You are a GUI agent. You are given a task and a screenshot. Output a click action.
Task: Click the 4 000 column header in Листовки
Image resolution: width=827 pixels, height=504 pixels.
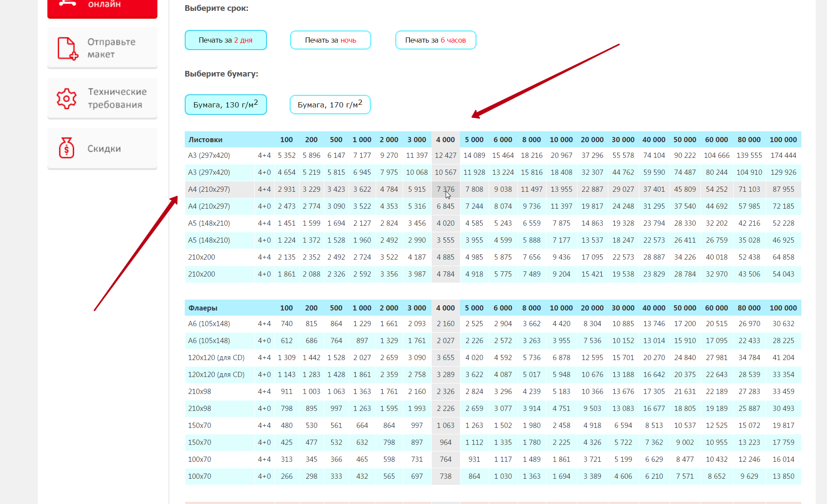[445, 140]
